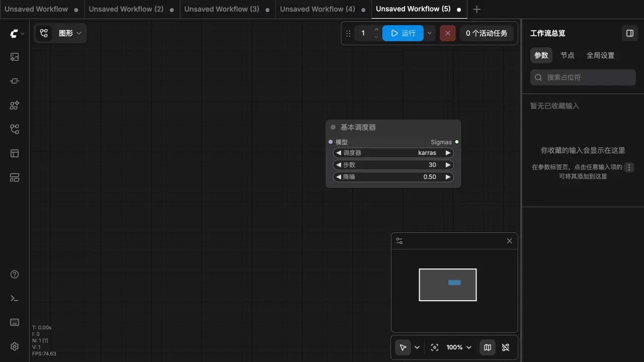Close the minimap panel

pyautogui.click(x=509, y=241)
